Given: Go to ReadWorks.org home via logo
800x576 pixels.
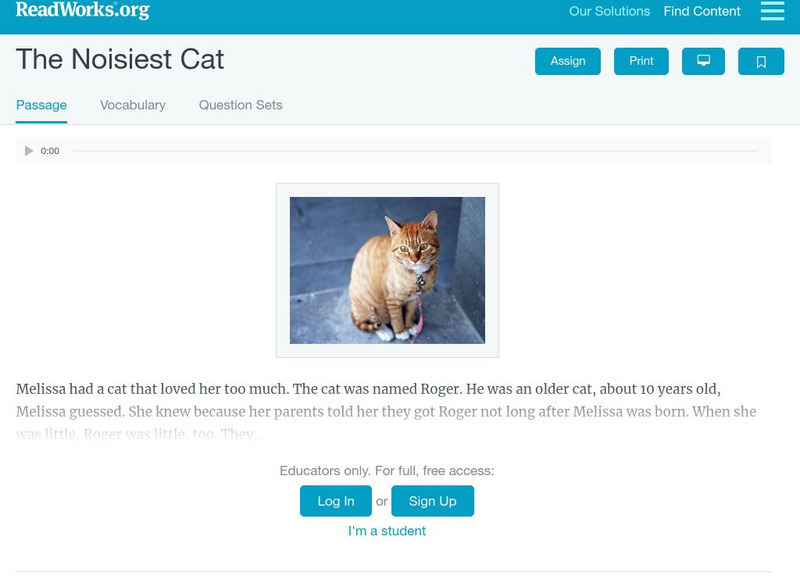Looking at the screenshot, I should (82, 11).
